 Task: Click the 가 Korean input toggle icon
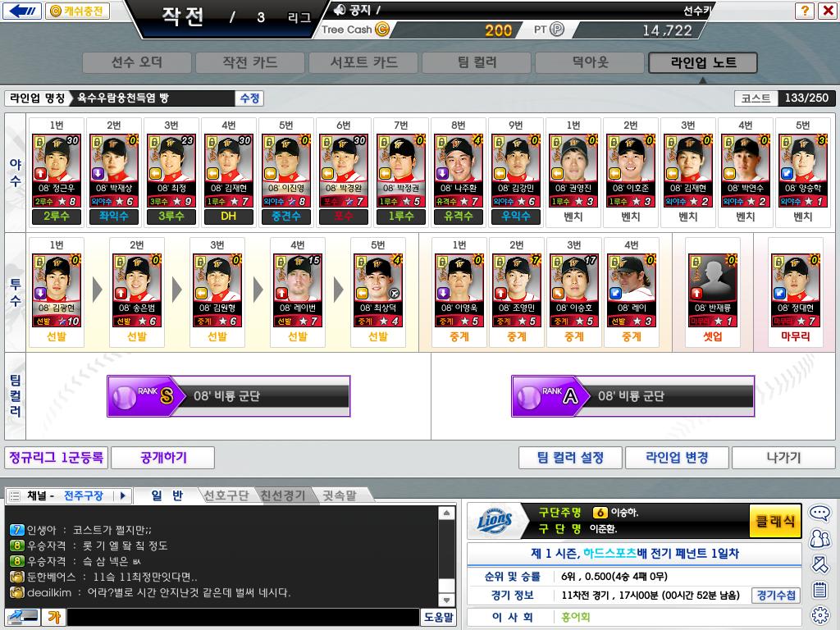click(53, 617)
